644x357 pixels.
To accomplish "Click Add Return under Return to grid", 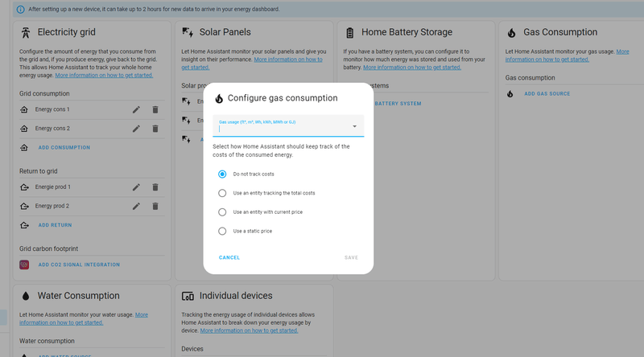I will (x=55, y=225).
